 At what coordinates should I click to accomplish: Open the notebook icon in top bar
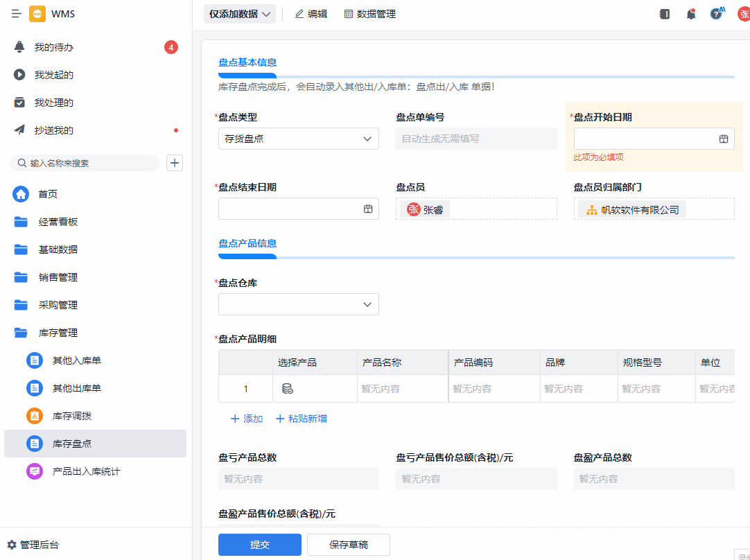[x=664, y=14]
